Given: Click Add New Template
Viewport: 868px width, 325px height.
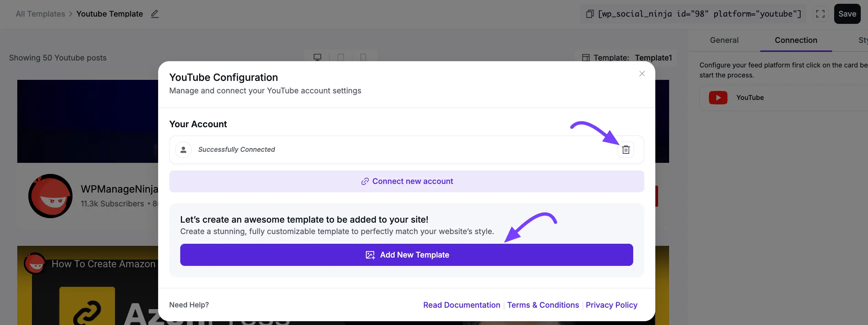Looking at the screenshot, I should pos(406,254).
